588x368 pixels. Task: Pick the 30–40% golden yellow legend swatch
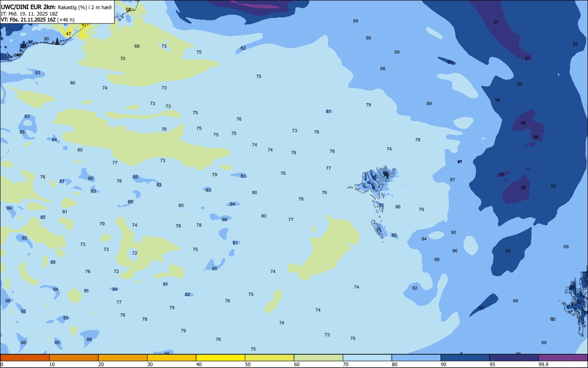click(171, 357)
